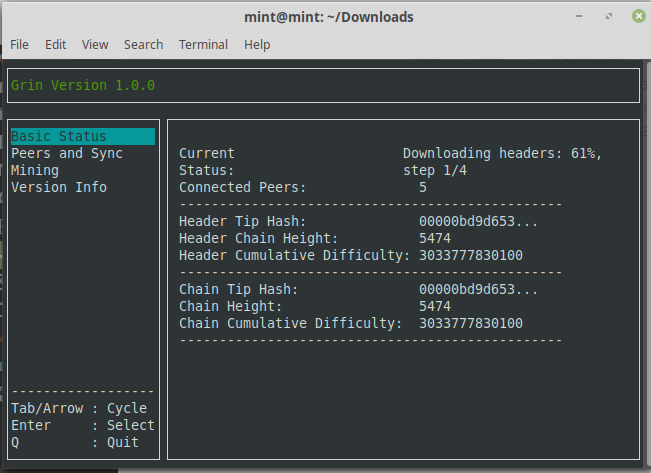
Task: Maximize the terminal window
Action: (609, 16)
